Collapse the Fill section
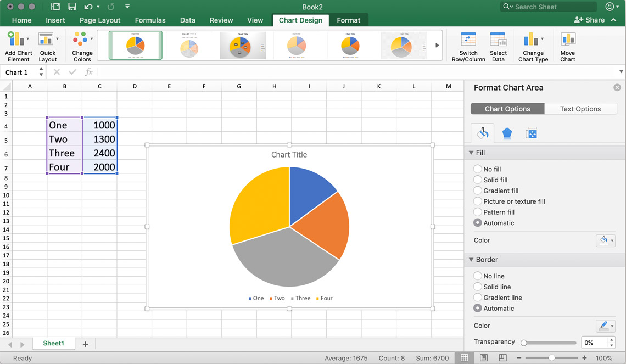This screenshot has width=626, height=364. (471, 152)
